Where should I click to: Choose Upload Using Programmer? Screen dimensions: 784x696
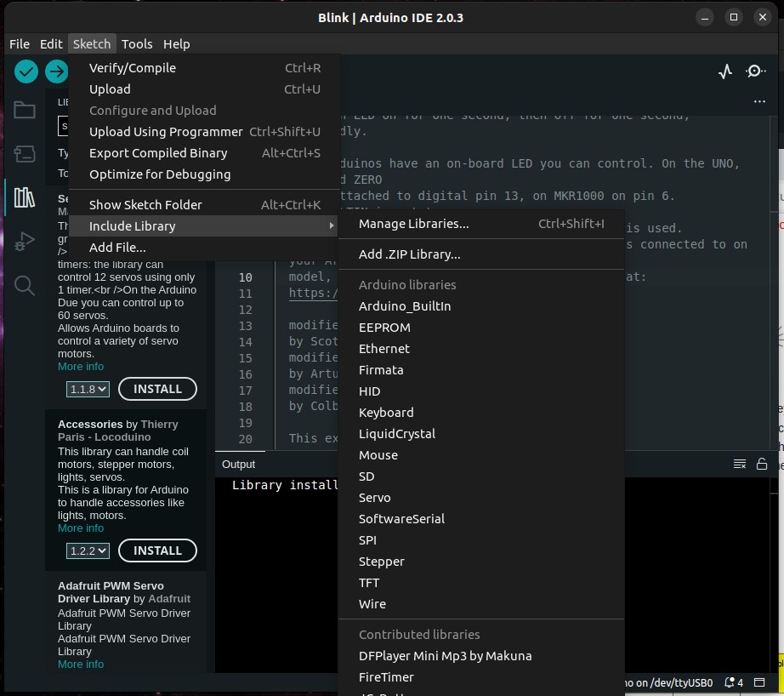coord(204,132)
